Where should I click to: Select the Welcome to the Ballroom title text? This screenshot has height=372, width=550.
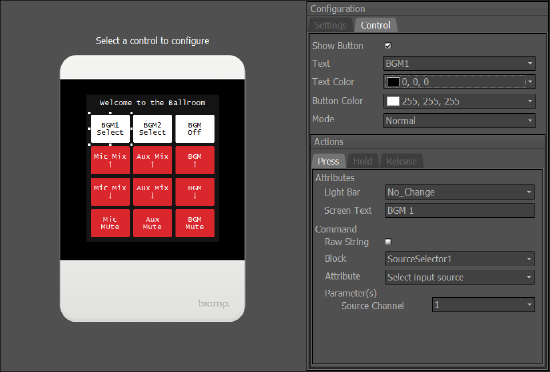click(152, 102)
